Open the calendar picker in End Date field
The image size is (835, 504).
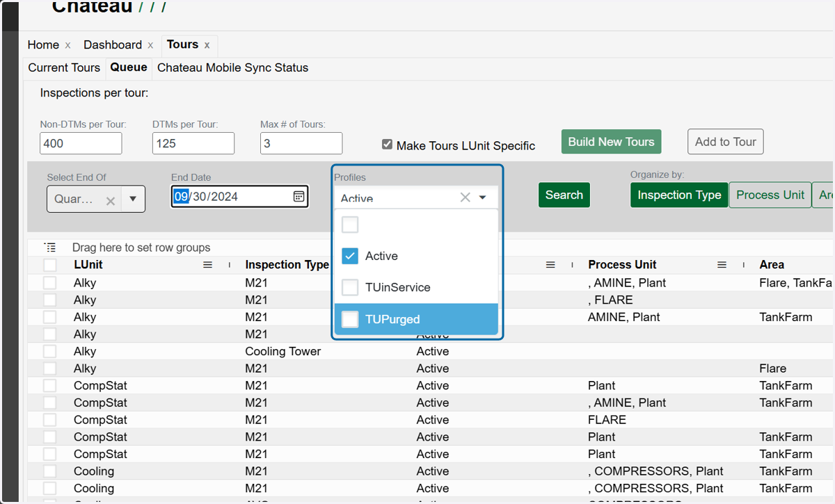pos(299,197)
